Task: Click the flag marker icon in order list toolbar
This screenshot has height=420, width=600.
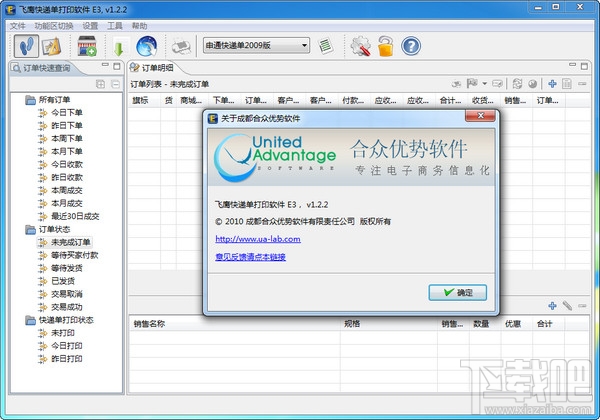Action: click(x=472, y=83)
